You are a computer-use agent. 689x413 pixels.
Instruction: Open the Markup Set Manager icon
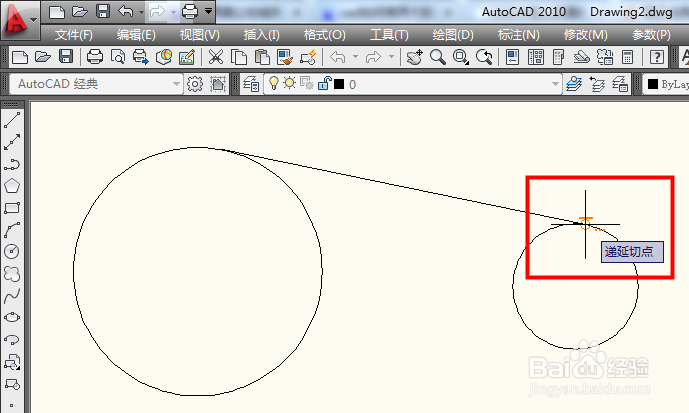(605, 57)
